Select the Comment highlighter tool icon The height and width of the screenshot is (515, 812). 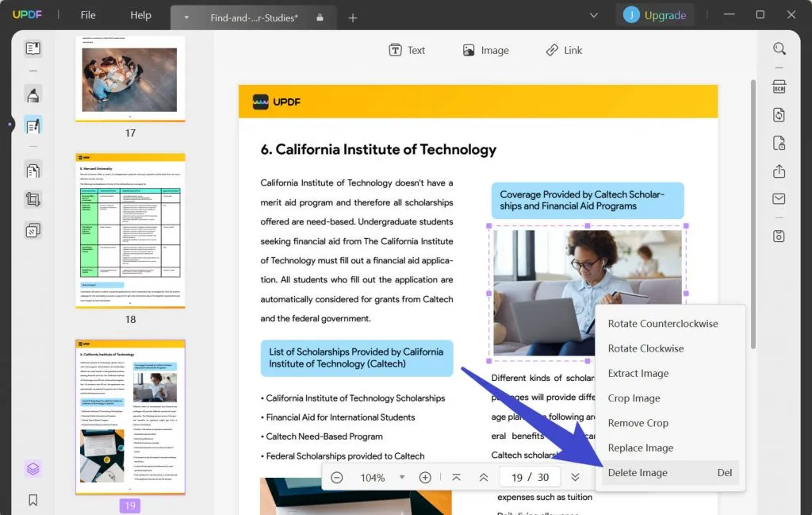(x=33, y=95)
